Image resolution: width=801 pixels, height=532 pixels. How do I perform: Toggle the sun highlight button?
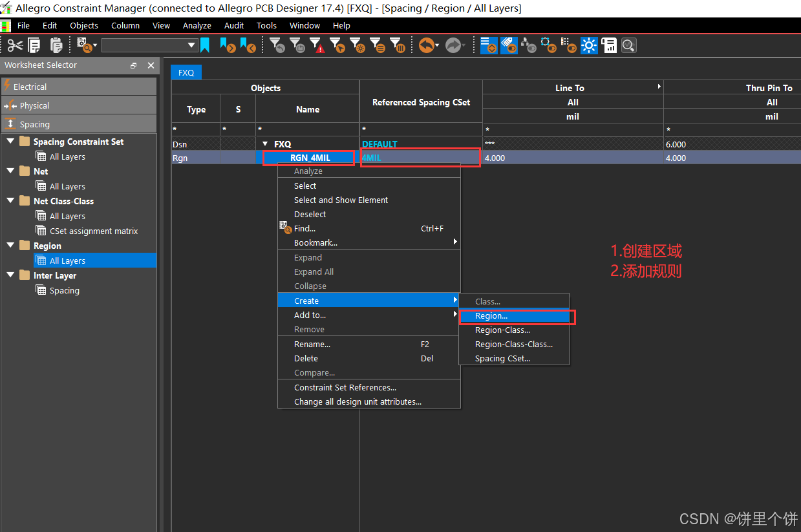tap(589, 45)
